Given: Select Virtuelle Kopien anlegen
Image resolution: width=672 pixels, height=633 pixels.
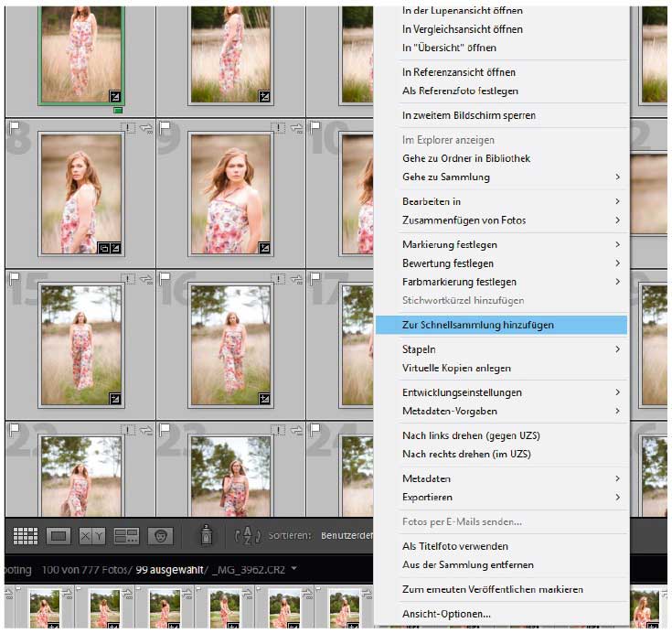Looking at the screenshot, I should 455,368.
